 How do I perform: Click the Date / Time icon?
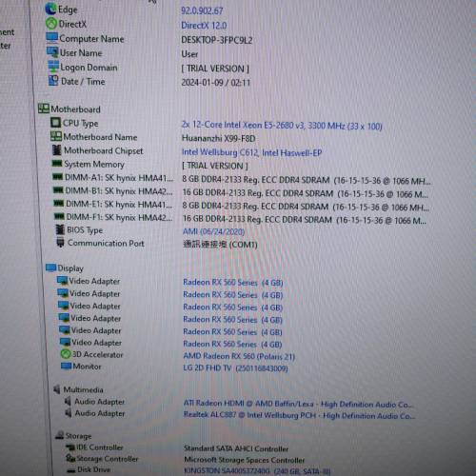pyautogui.click(x=53, y=81)
